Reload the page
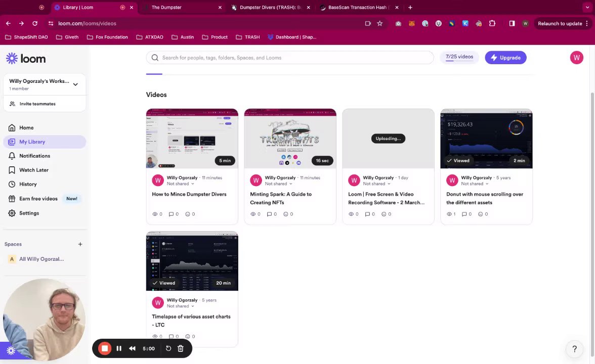The width and height of the screenshot is (595, 364). pos(35,23)
